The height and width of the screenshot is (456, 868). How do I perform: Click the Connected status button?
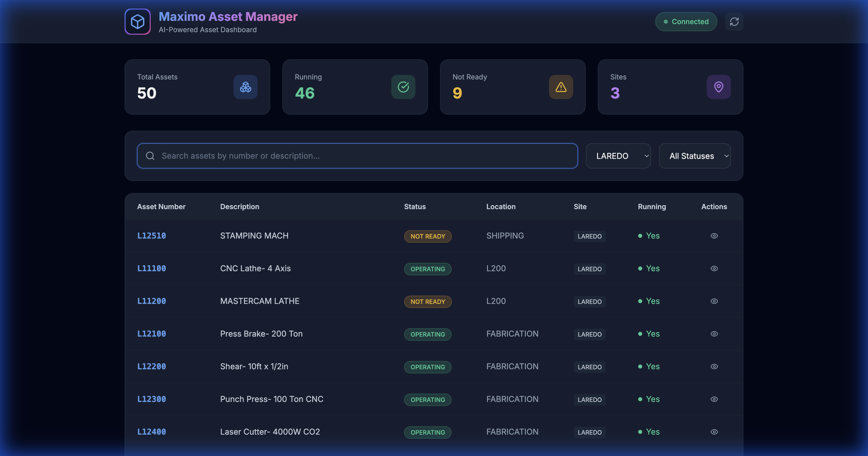[686, 22]
